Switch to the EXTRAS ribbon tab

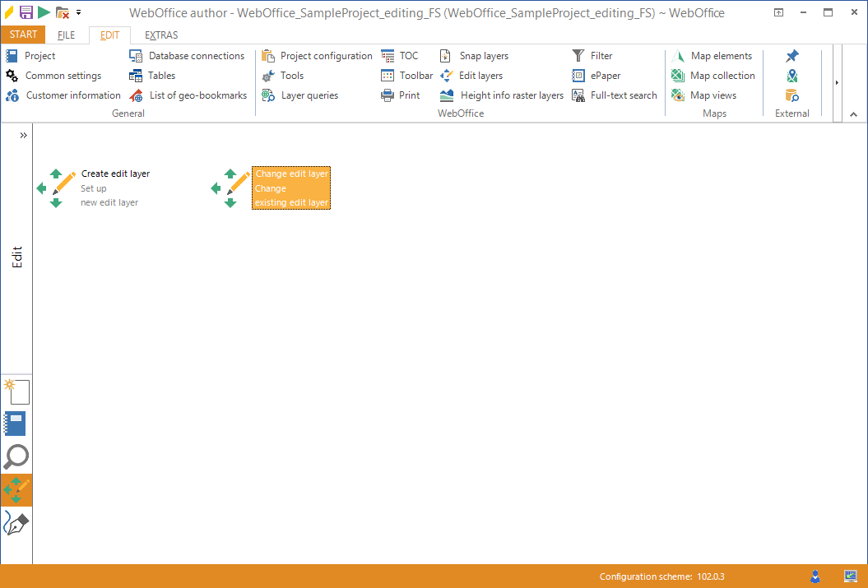point(160,35)
